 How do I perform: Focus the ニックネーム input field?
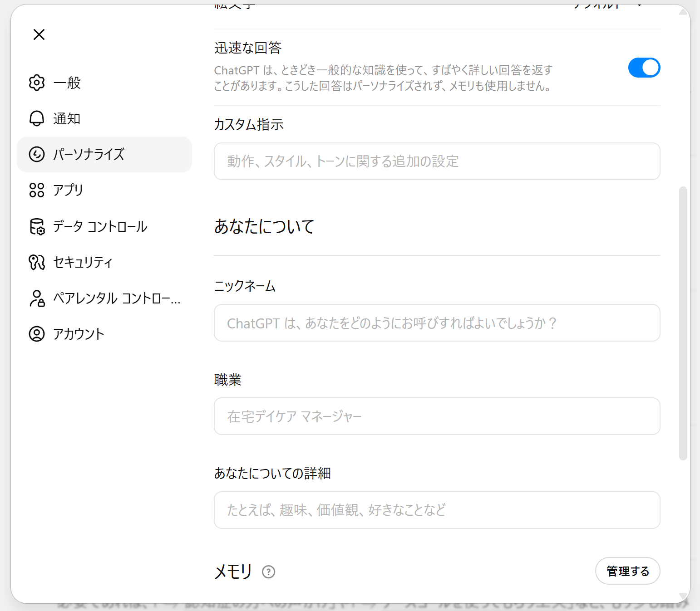[437, 323]
